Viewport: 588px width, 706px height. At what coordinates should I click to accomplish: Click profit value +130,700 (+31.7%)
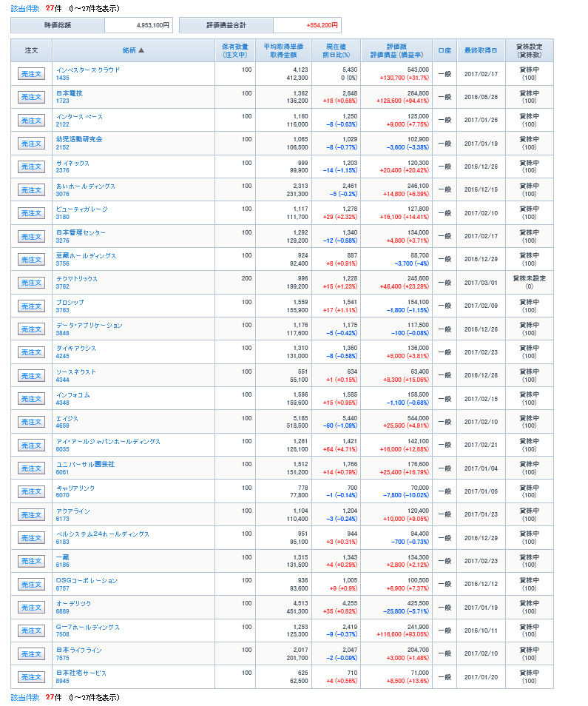coord(404,78)
